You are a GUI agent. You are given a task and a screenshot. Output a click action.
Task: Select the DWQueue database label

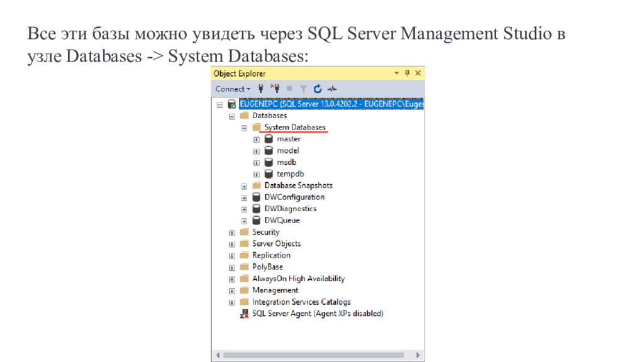(x=282, y=221)
